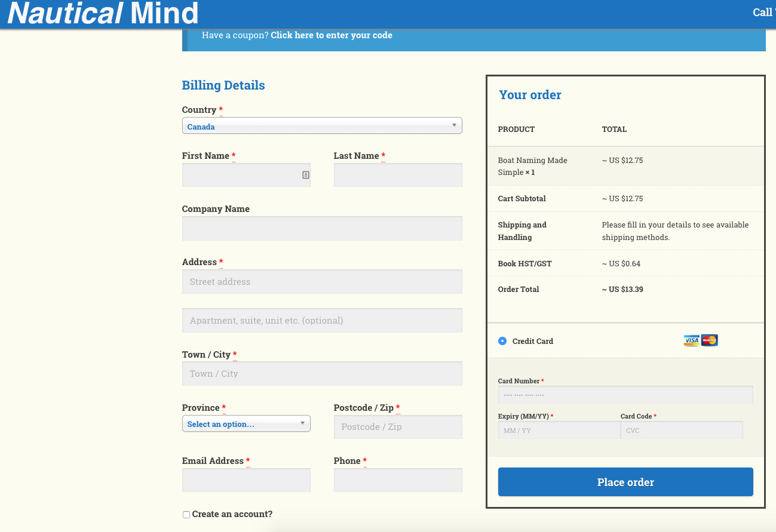Expand the Province select menu
The height and width of the screenshot is (532, 776).
click(246, 424)
